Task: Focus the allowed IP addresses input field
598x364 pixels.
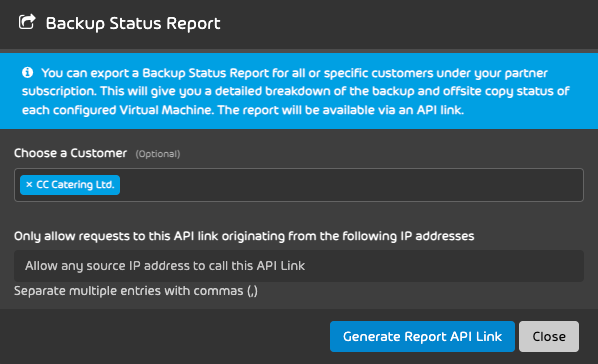Action: pos(299,266)
